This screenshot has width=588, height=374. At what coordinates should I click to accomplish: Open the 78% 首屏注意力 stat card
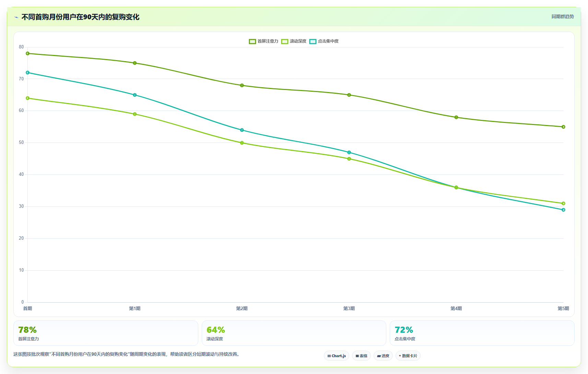106,333
